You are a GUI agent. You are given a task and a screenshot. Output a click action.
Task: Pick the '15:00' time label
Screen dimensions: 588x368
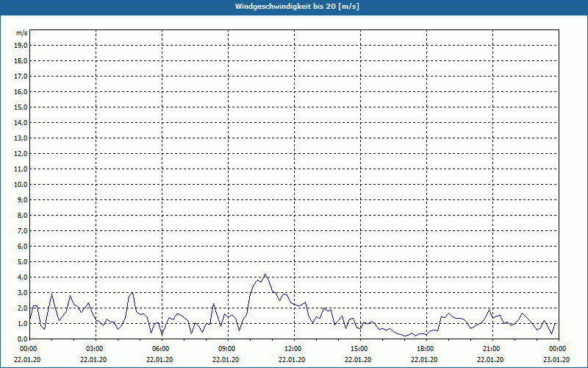tap(360, 349)
